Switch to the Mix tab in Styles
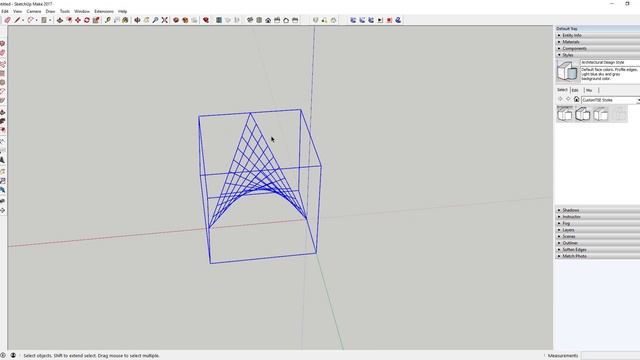640x360 pixels. coord(589,90)
